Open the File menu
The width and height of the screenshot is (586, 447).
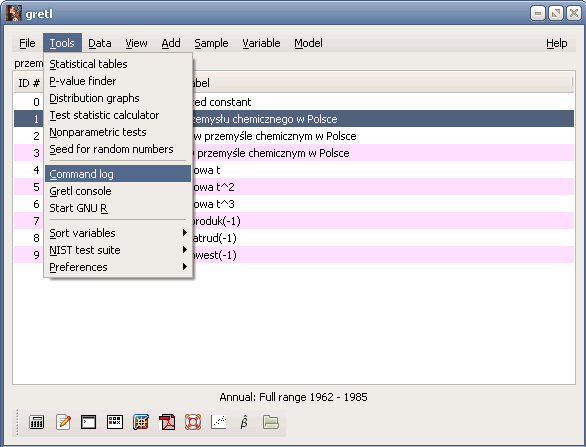[x=27, y=43]
